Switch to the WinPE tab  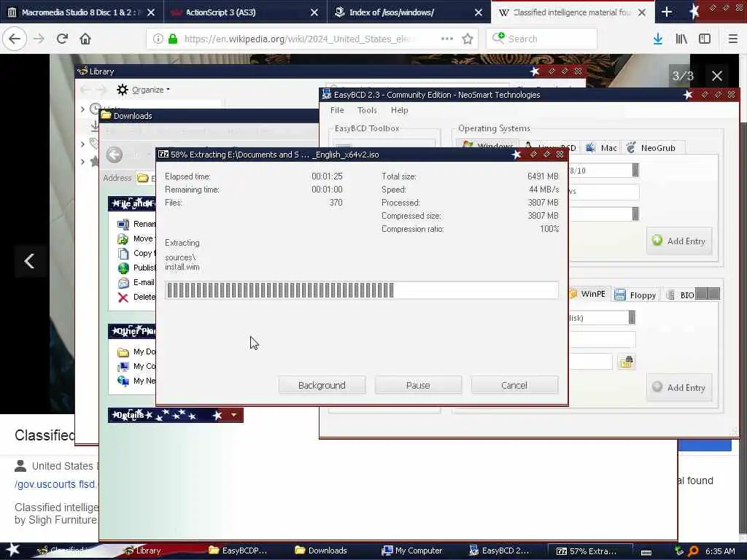588,294
